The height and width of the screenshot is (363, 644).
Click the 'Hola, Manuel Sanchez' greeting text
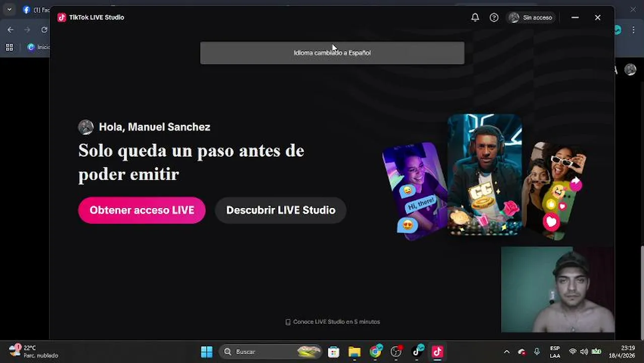[154, 127]
